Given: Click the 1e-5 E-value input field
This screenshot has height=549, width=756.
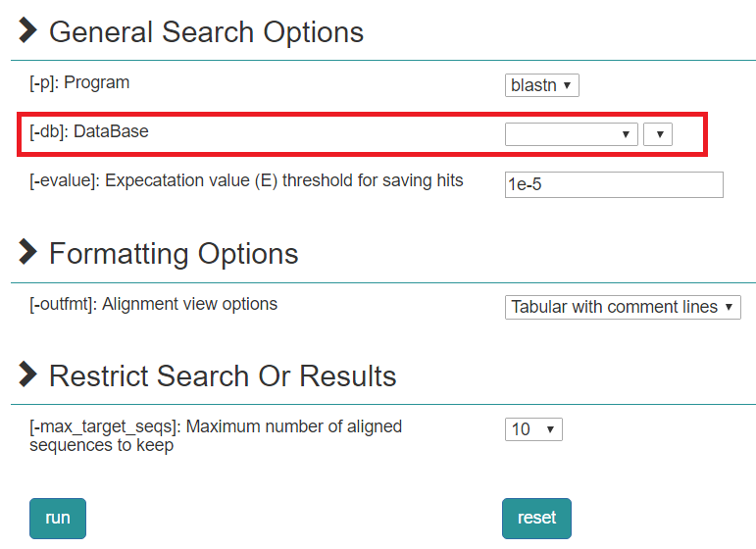Looking at the screenshot, I should click(x=614, y=184).
